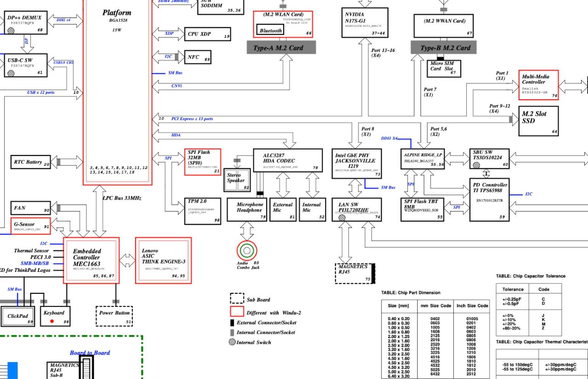Click the 'LPC Bus 33MHz' label
This screenshot has height=379, width=588.
point(122,198)
